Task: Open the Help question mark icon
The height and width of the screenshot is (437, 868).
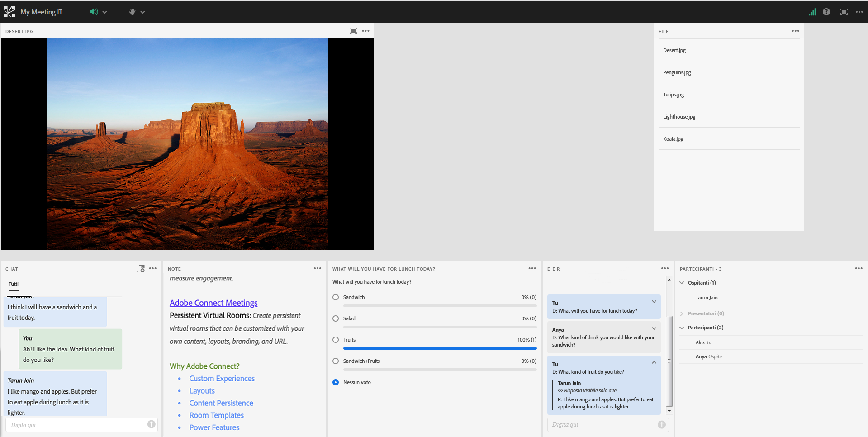Action: tap(826, 12)
